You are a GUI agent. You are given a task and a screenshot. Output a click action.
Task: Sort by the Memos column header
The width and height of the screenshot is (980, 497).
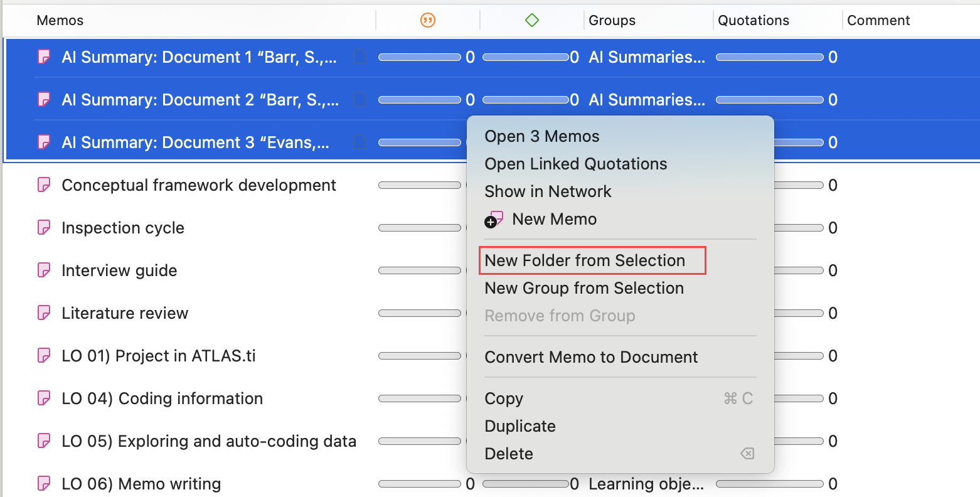[x=60, y=21]
